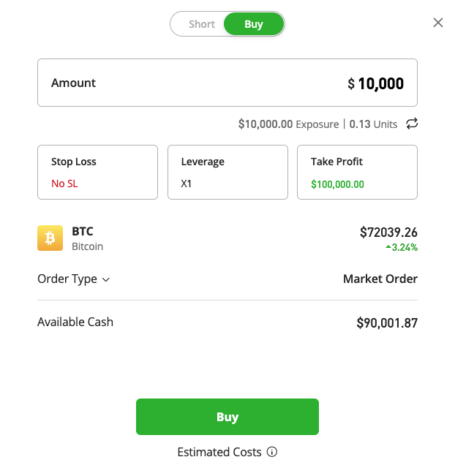Switch to the Short position toggle
This screenshot has height=476, width=455.
[201, 24]
